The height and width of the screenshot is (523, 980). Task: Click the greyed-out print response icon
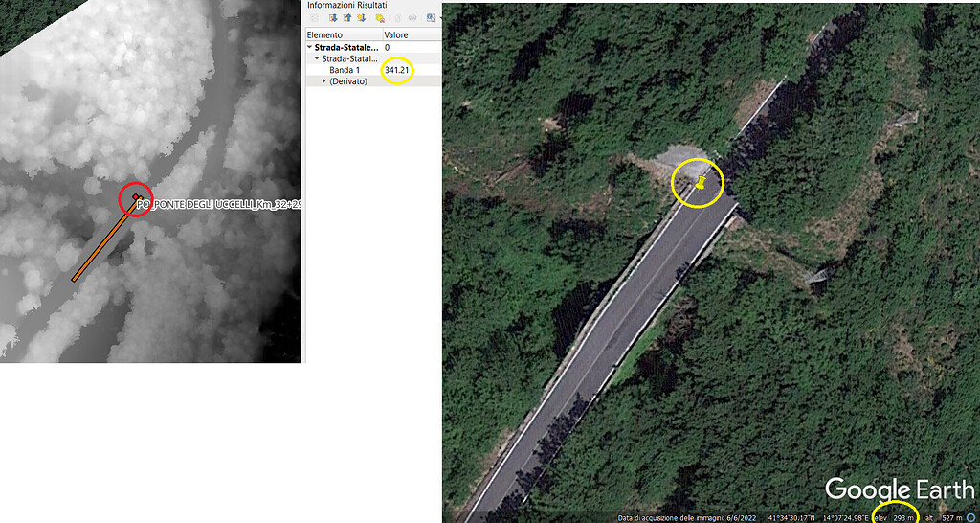coord(412,18)
